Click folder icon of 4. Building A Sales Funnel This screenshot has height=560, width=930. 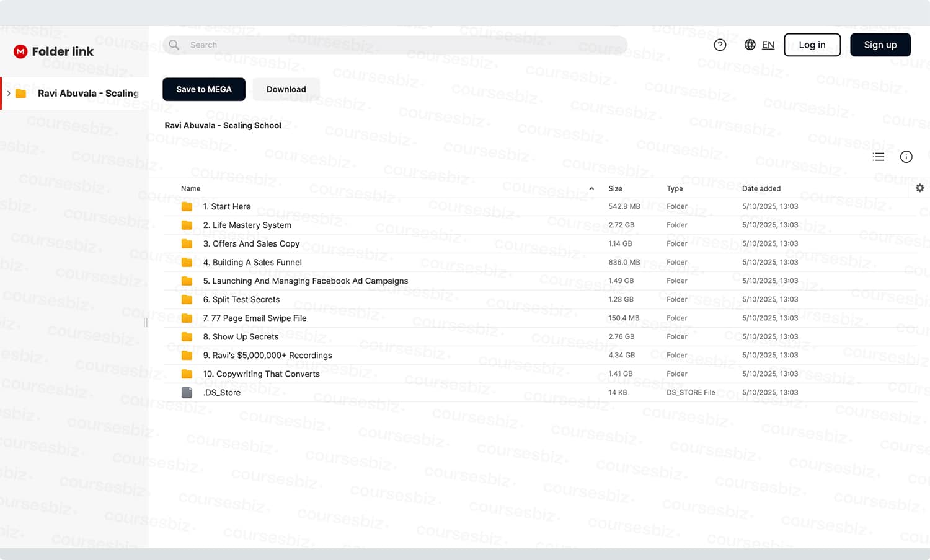[x=187, y=262]
